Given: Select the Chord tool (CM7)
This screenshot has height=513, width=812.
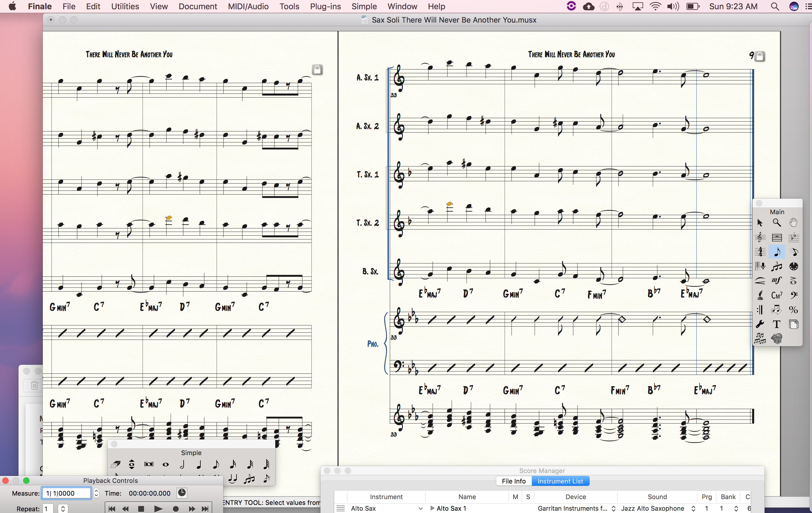Looking at the screenshot, I should [777, 295].
